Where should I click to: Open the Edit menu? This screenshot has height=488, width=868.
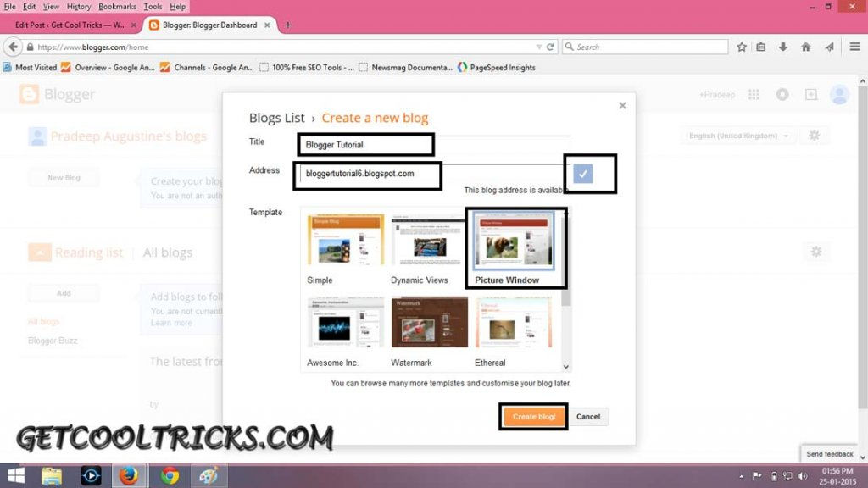tap(29, 7)
